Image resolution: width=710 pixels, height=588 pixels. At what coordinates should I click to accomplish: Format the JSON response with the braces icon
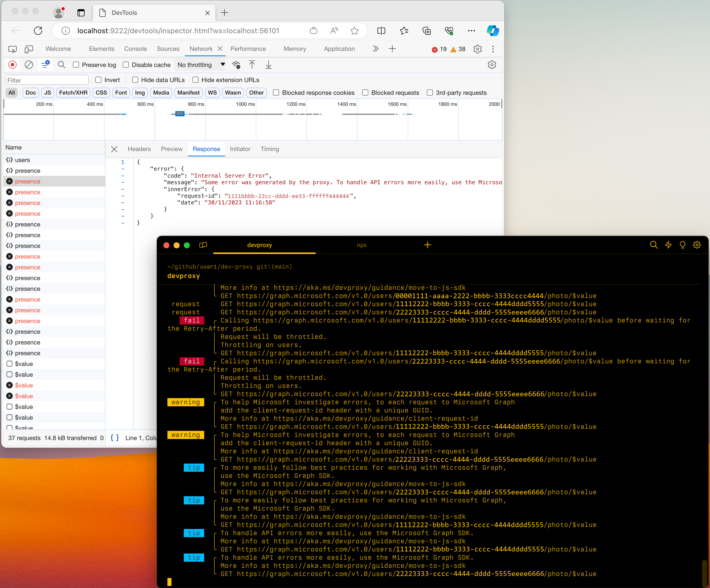tap(114, 437)
